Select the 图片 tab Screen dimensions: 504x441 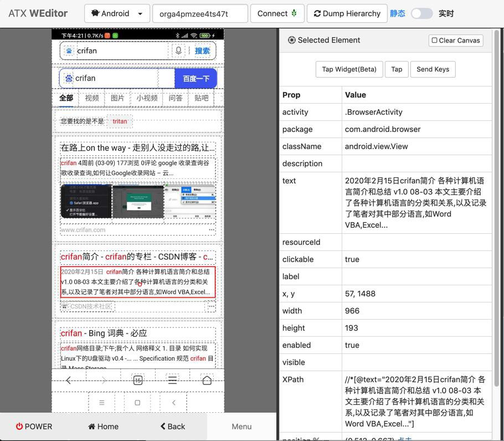[117, 98]
